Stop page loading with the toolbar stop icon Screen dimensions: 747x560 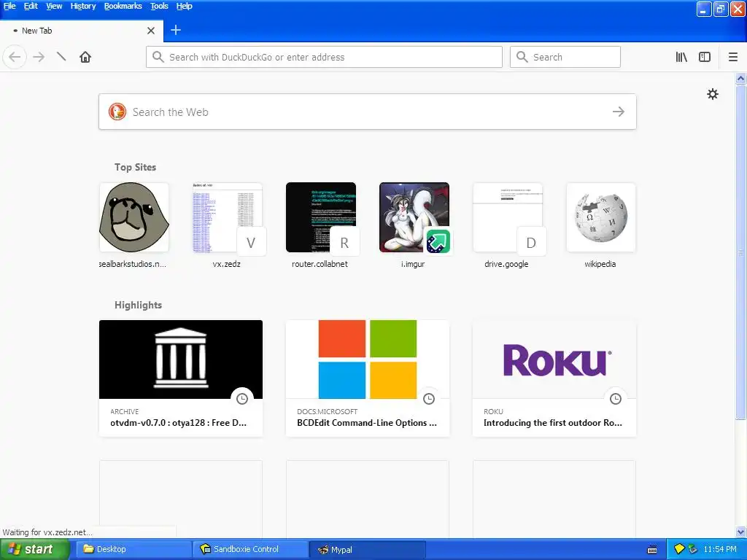[x=61, y=57]
